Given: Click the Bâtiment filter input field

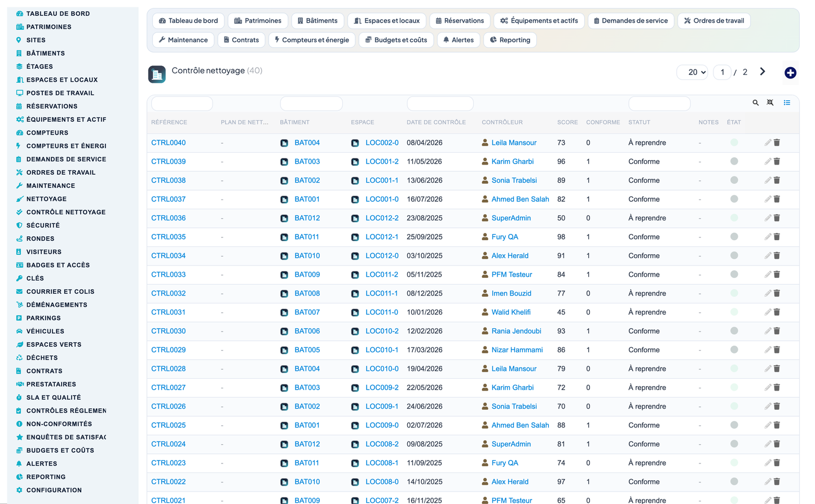Looking at the screenshot, I should pos(311,103).
